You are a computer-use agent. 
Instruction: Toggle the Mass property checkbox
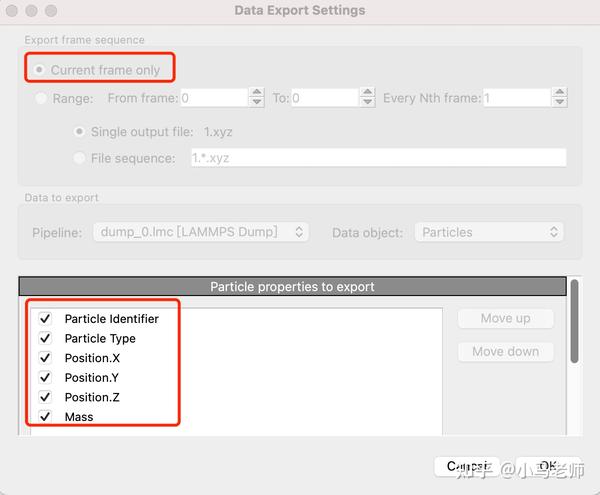(x=45, y=416)
